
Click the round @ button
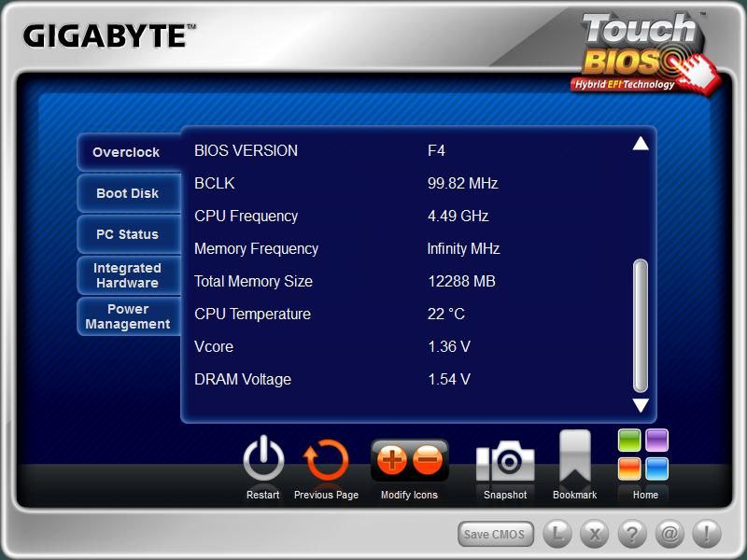669,534
